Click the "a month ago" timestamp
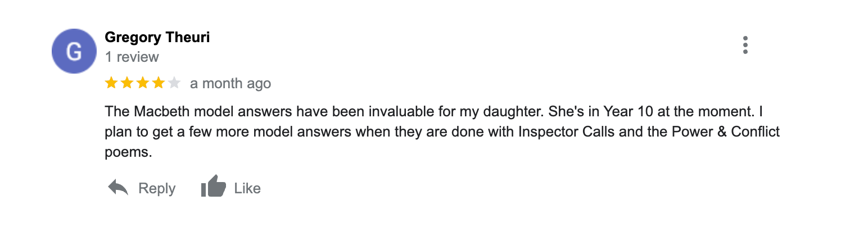The height and width of the screenshot is (227, 868). coord(230,84)
